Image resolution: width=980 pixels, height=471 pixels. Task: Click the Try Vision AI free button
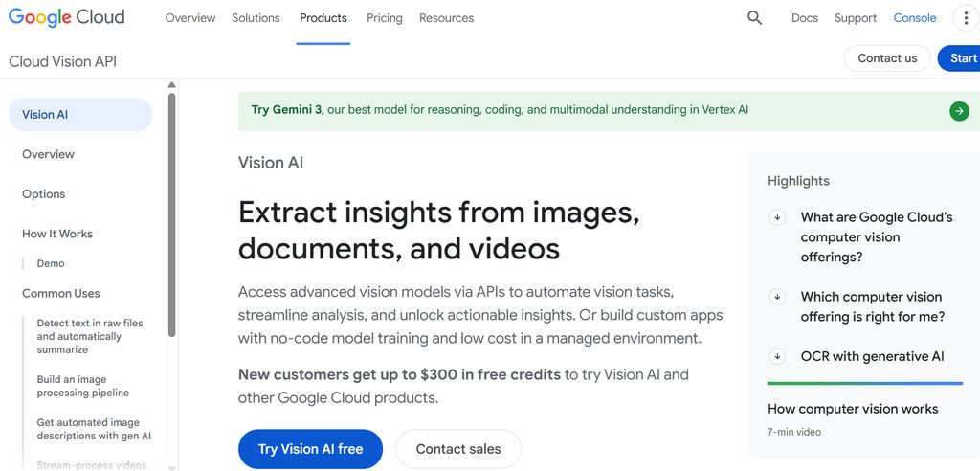tap(311, 448)
